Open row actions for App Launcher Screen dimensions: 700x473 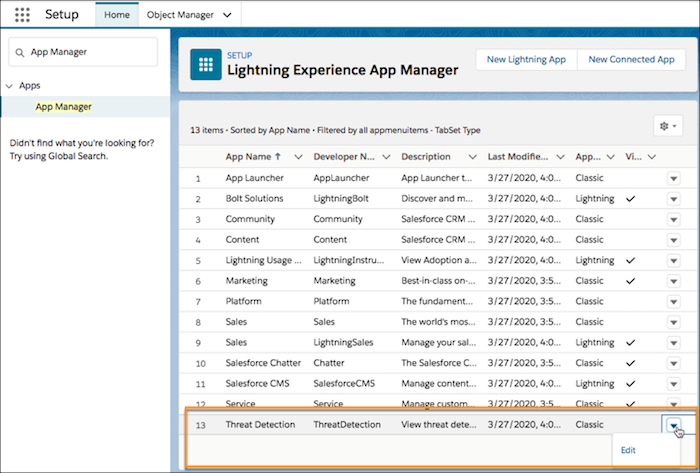674,178
